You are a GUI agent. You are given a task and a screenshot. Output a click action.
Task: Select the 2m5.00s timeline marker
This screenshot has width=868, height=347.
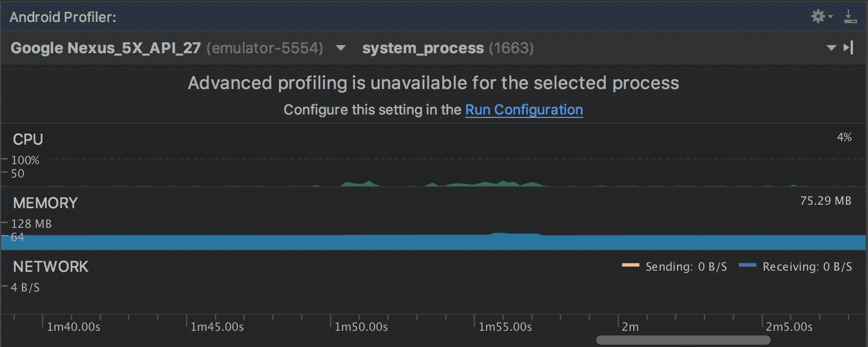pos(789,327)
